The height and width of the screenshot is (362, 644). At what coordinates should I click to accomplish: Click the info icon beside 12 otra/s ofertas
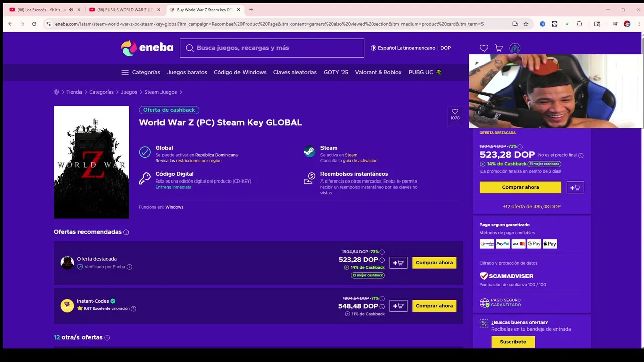(x=107, y=338)
